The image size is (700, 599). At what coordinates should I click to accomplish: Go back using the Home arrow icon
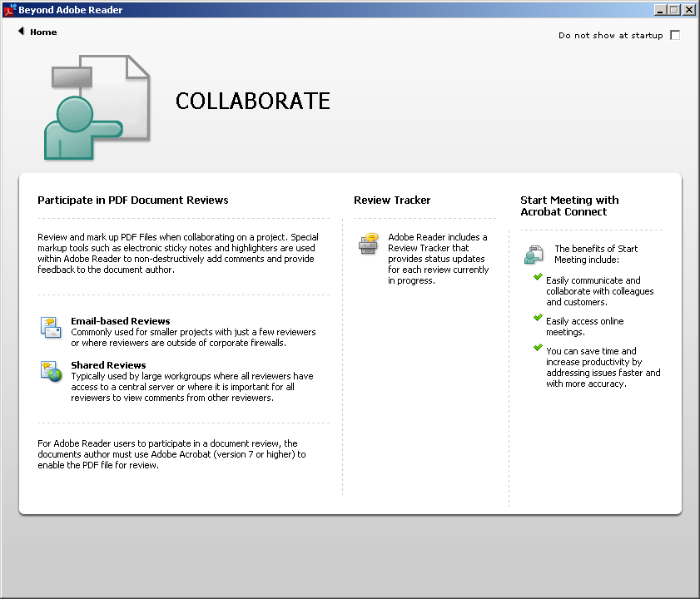(21, 32)
